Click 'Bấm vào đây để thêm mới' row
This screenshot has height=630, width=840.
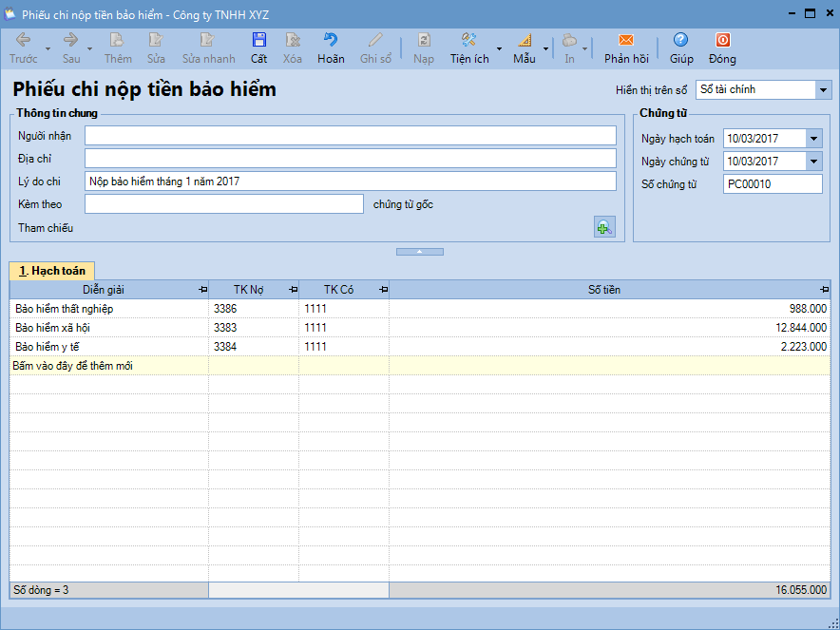click(x=72, y=366)
